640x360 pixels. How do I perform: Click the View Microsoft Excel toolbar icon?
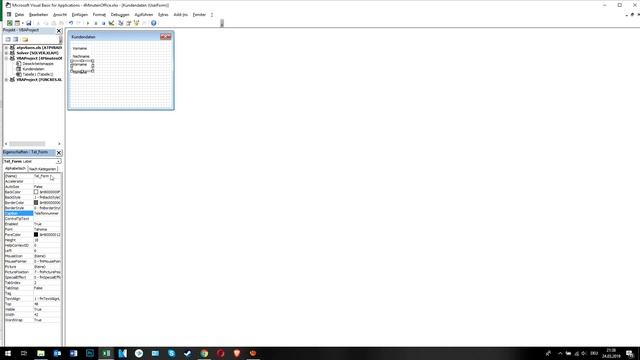[9, 23]
